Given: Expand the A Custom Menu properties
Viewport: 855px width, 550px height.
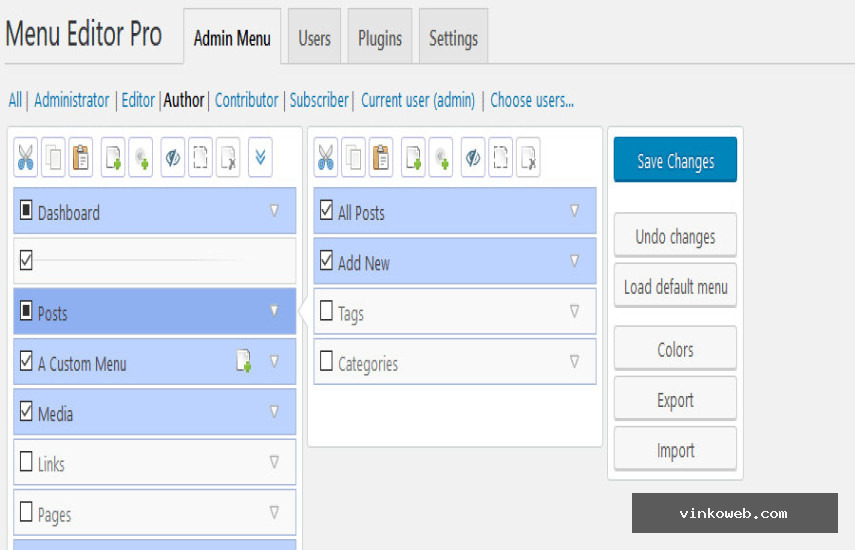Looking at the screenshot, I should [x=274, y=361].
